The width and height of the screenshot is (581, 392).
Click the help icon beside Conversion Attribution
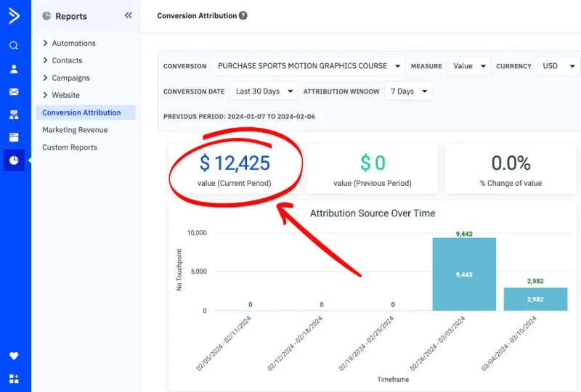243,15
